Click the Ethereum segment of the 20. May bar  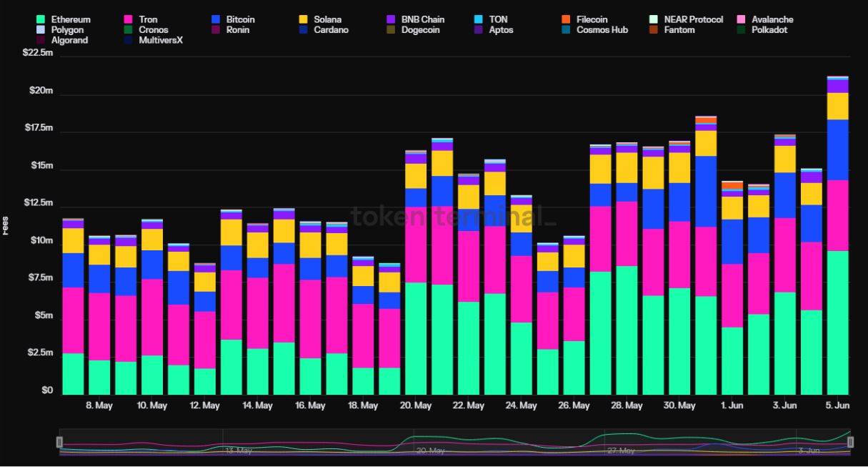pos(416,338)
